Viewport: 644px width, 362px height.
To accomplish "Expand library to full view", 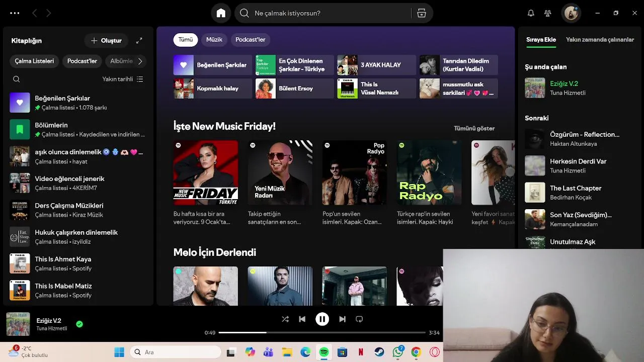I will click(x=139, y=40).
